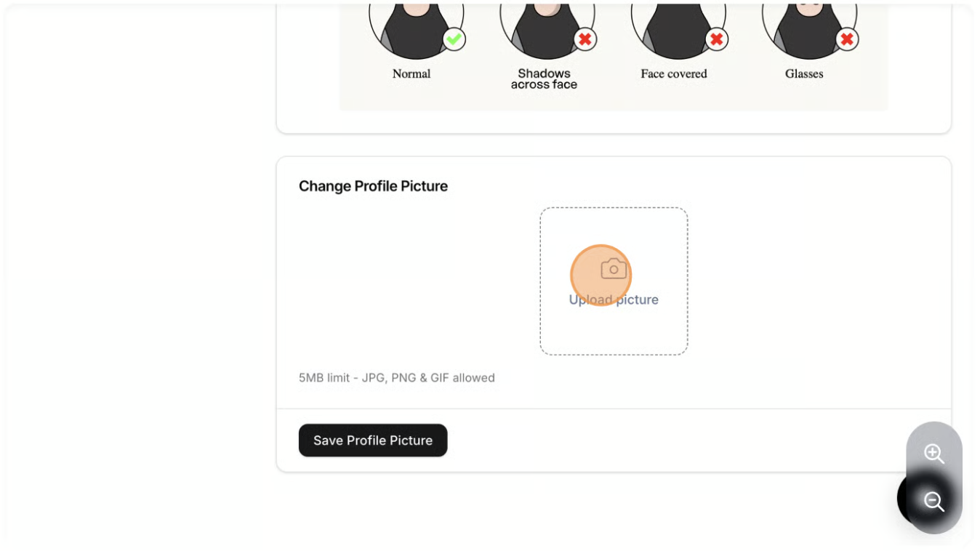Zoom in with the magnifier plus icon
The width and height of the screenshot is (980, 551).
pyautogui.click(x=933, y=454)
